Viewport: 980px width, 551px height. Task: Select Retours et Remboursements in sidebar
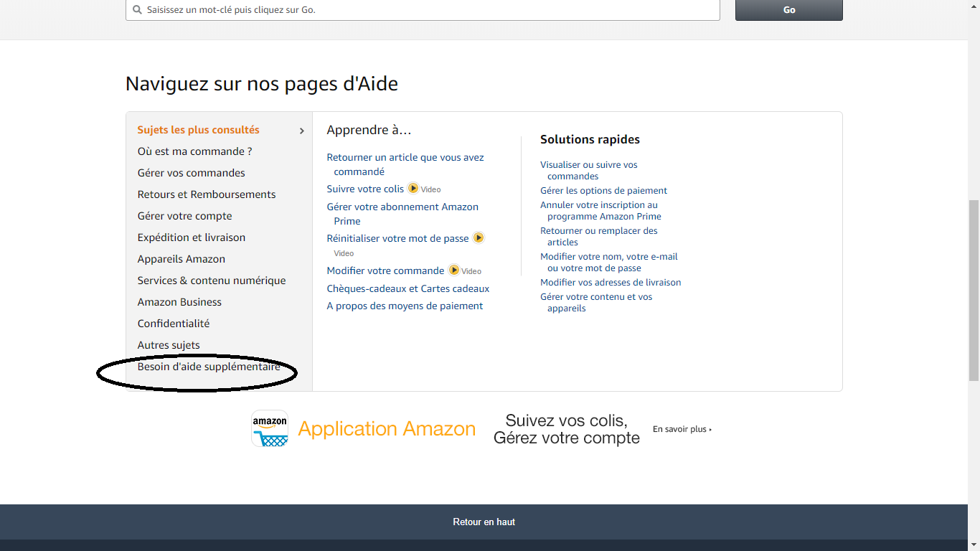click(x=207, y=194)
